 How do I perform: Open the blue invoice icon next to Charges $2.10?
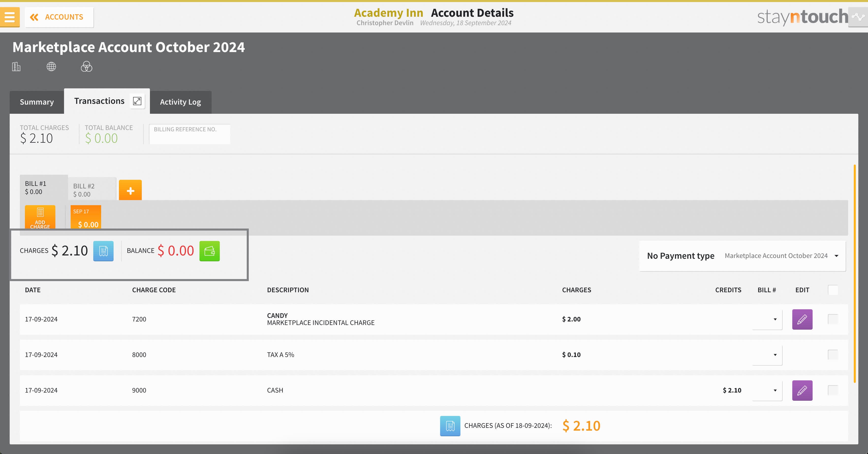point(103,251)
